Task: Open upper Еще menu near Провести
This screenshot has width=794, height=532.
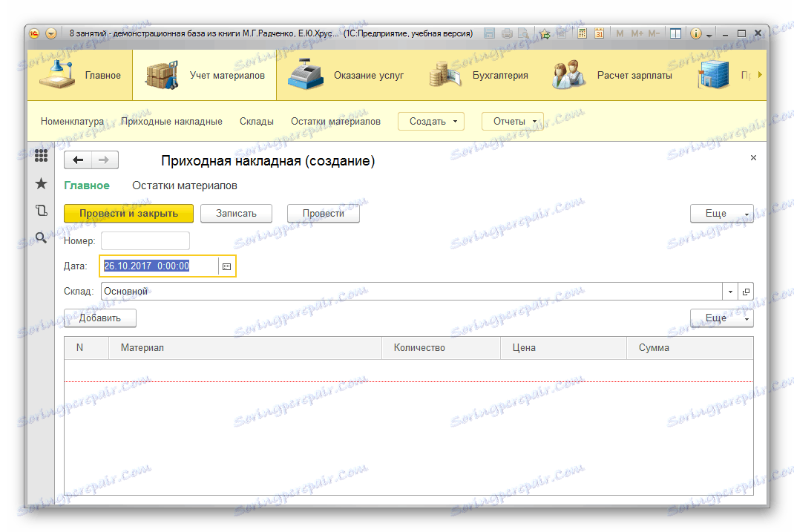Action: coord(721,214)
